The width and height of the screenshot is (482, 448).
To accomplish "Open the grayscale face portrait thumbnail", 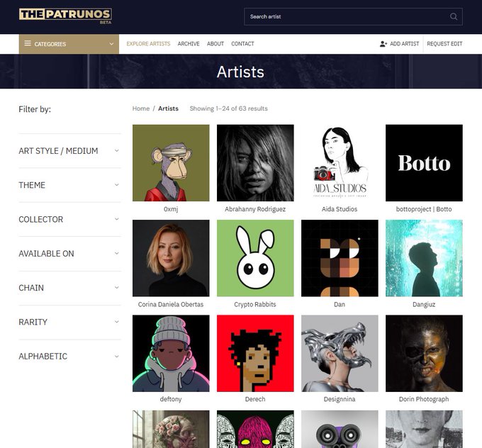I will tap(424, 429).
